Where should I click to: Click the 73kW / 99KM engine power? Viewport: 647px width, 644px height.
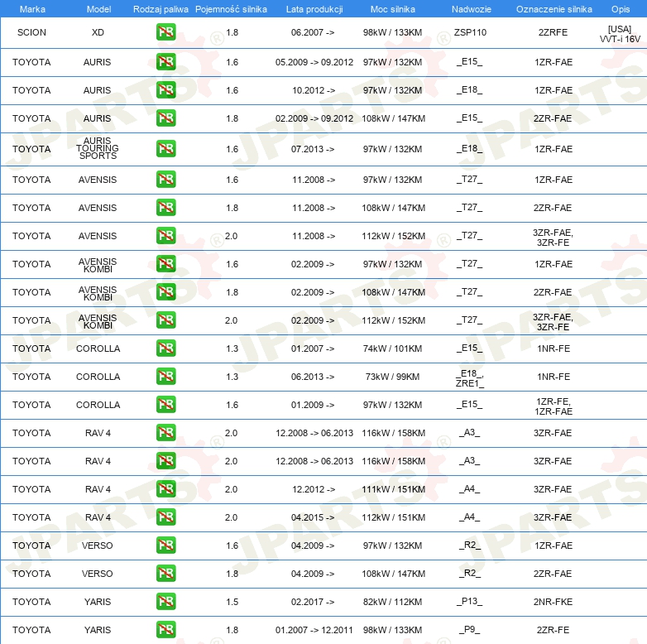point(392,377)
